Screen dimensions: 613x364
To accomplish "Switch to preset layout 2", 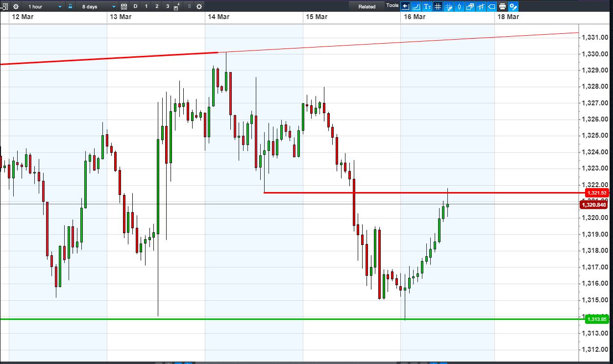I will point(157,6).
